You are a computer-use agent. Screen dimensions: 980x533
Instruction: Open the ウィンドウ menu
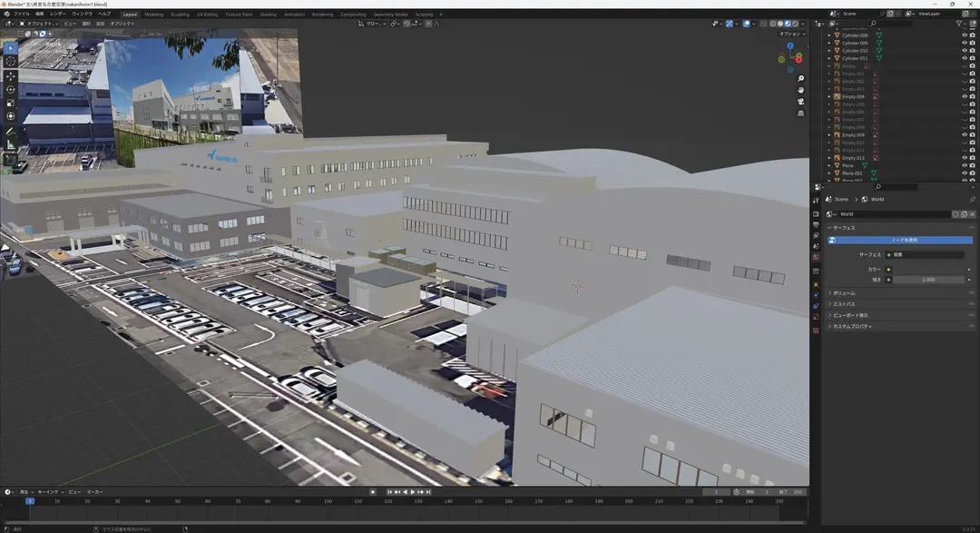coord(82,14)
